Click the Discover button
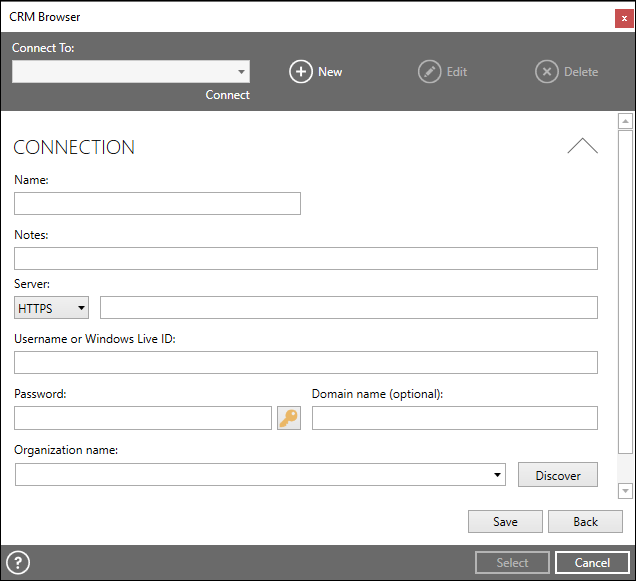The width and height of the screenshot is (636, 581). [x=558, y=475]
